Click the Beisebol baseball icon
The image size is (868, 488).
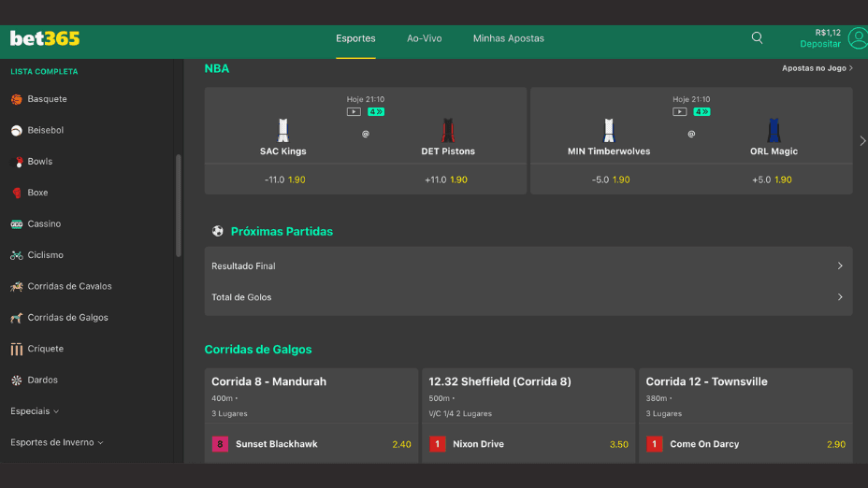point(17,131)
